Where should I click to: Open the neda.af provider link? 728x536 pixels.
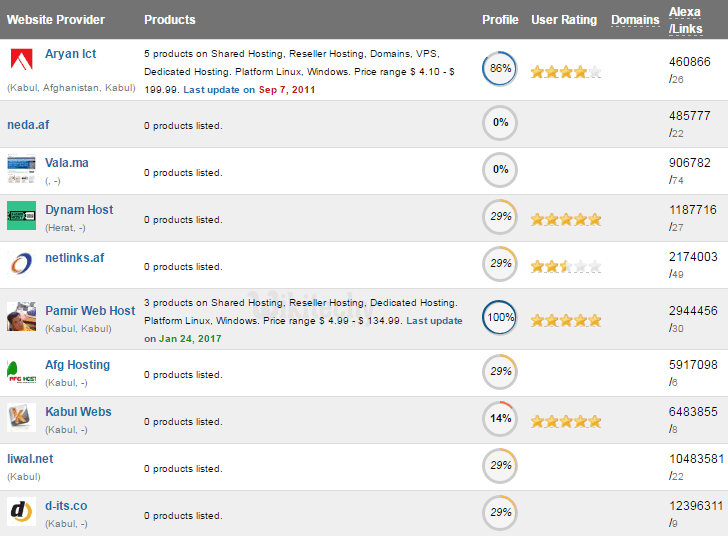pyautogui.click(x=28, y=124)
